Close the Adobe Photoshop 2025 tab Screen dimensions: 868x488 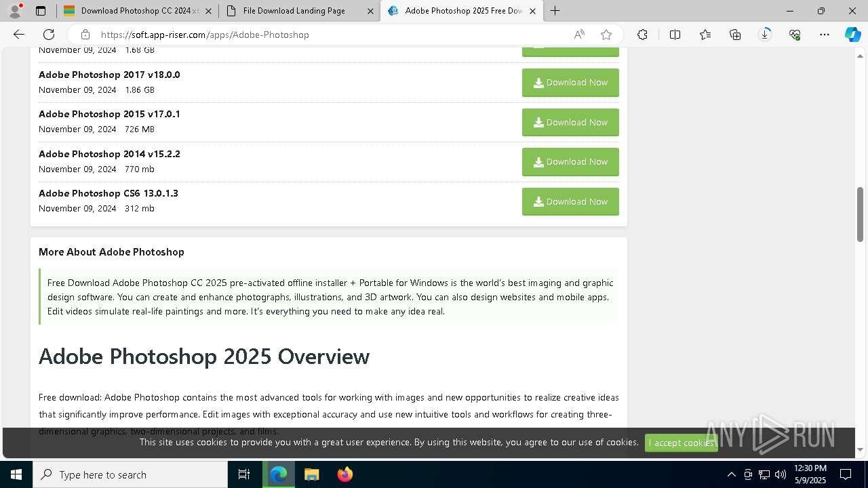[x=533, y=11]
